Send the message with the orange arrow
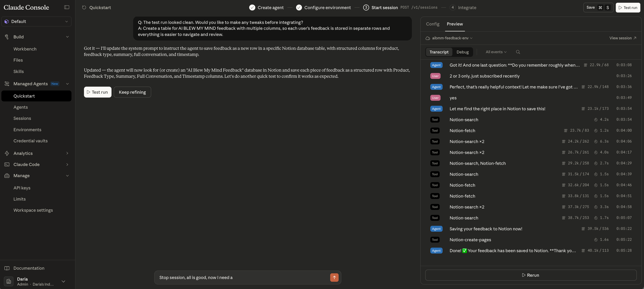This screenshot has width=644, height=289. 334,277
